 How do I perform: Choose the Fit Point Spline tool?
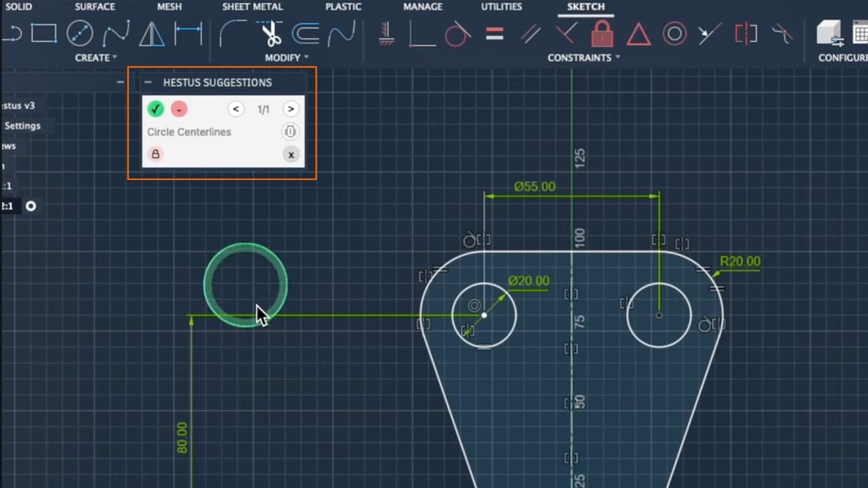pos(116,32)
